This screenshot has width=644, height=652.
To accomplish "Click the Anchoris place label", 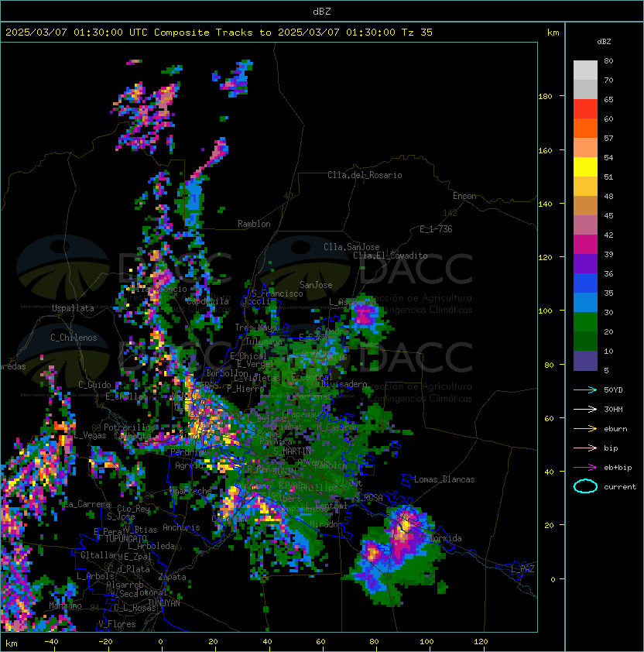I will [x=181, y=527].
